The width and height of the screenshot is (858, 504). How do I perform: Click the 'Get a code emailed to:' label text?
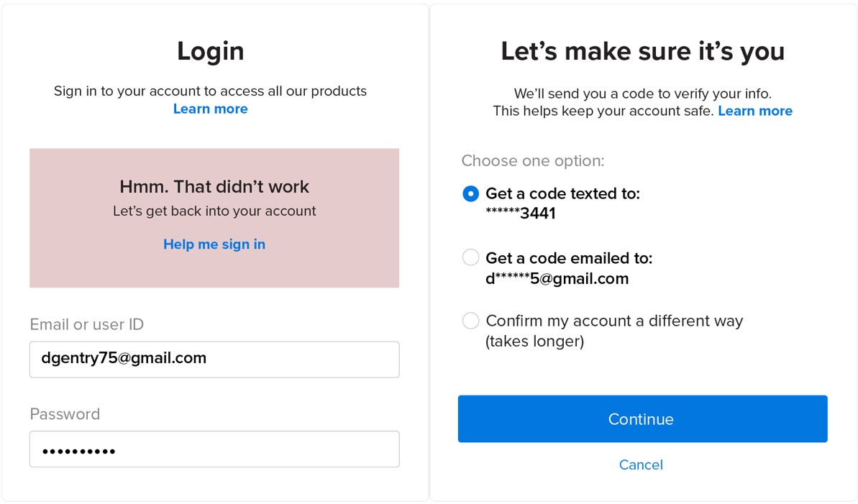click(x=569, y=258)
